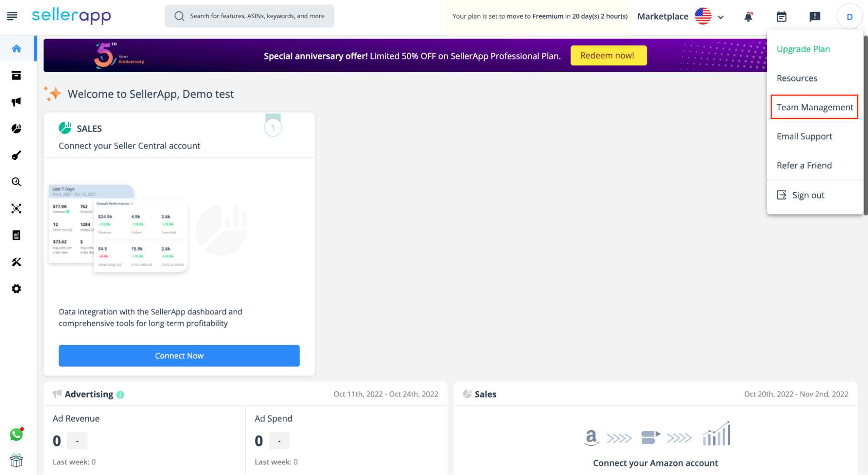Open Team Management from profile menu
The height and width of the screenshot is (475, 868).
pos(815,107)
